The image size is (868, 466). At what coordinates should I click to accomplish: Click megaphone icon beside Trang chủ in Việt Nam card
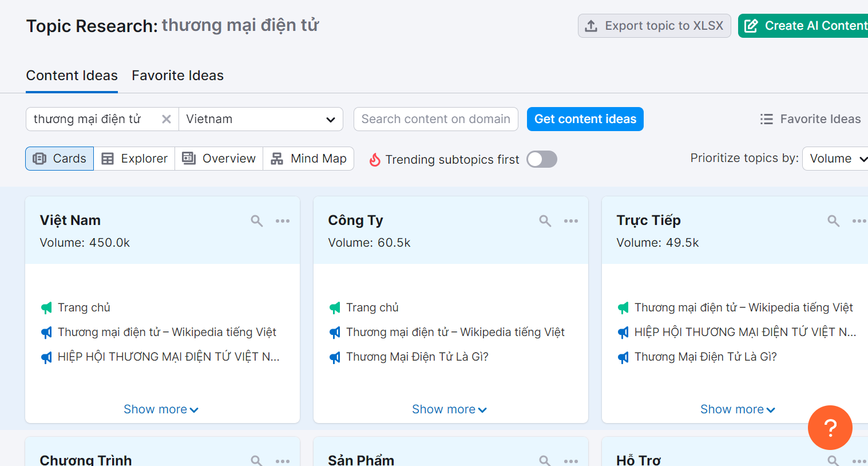pos(46,308)
